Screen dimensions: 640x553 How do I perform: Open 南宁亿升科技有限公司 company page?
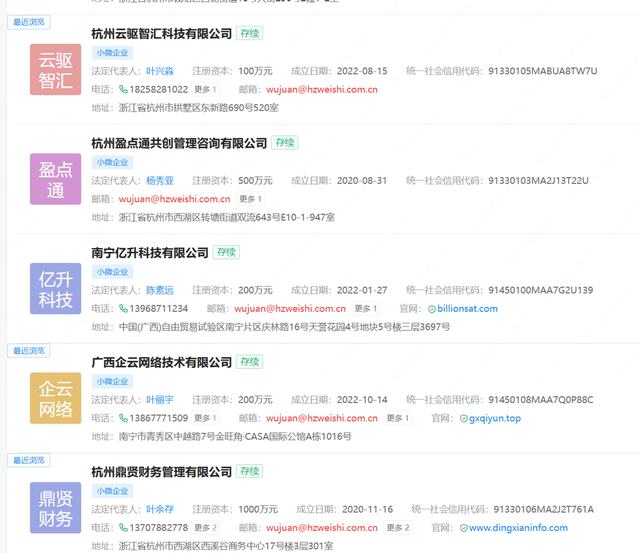pos(150,253)
